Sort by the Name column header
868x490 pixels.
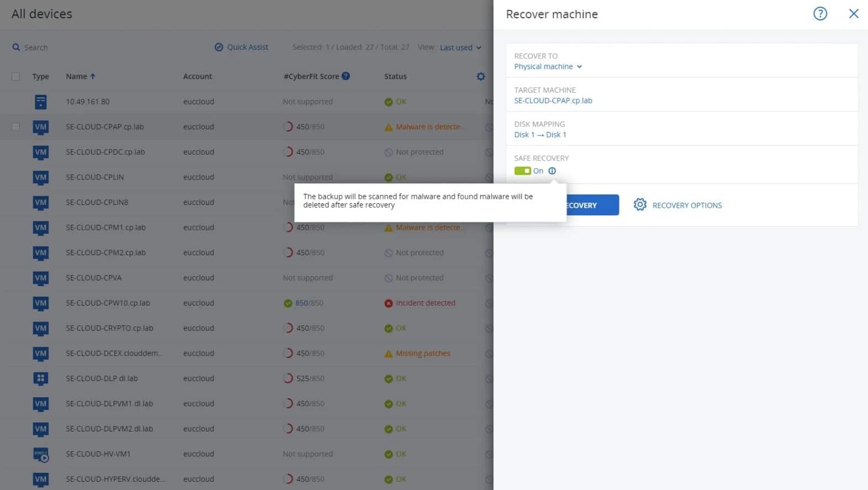tap(80, 76)
